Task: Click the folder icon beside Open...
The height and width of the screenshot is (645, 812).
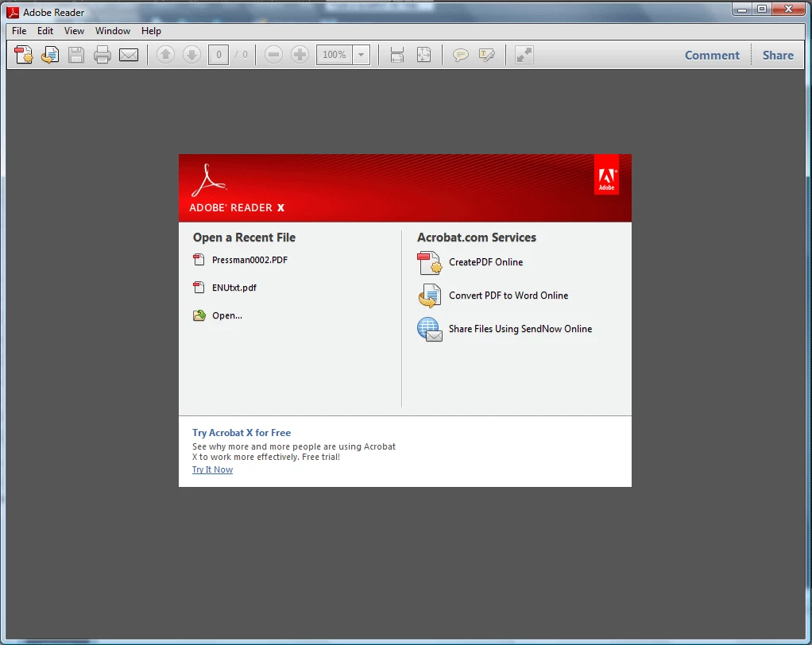Action: [x=199, y=315]
